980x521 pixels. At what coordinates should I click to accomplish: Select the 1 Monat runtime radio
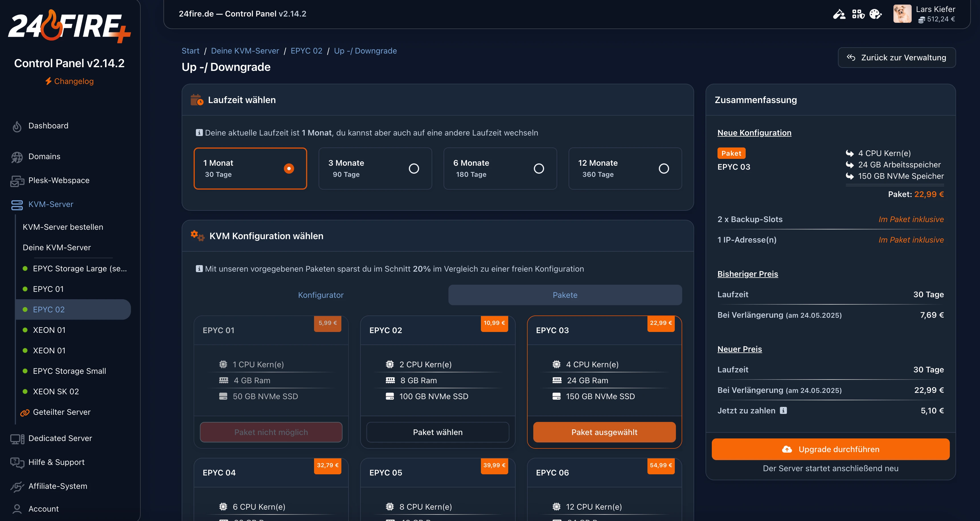coord(289,169)
